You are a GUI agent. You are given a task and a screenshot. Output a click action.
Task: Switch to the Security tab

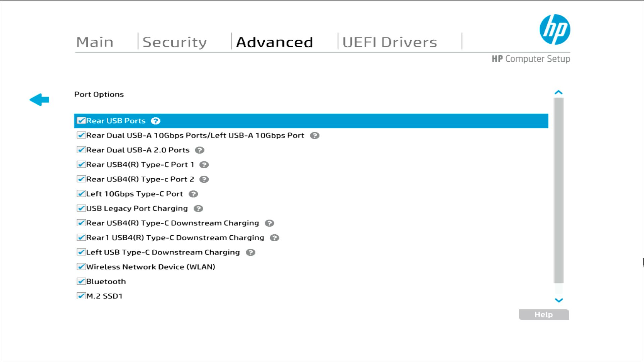pos(174,42)
